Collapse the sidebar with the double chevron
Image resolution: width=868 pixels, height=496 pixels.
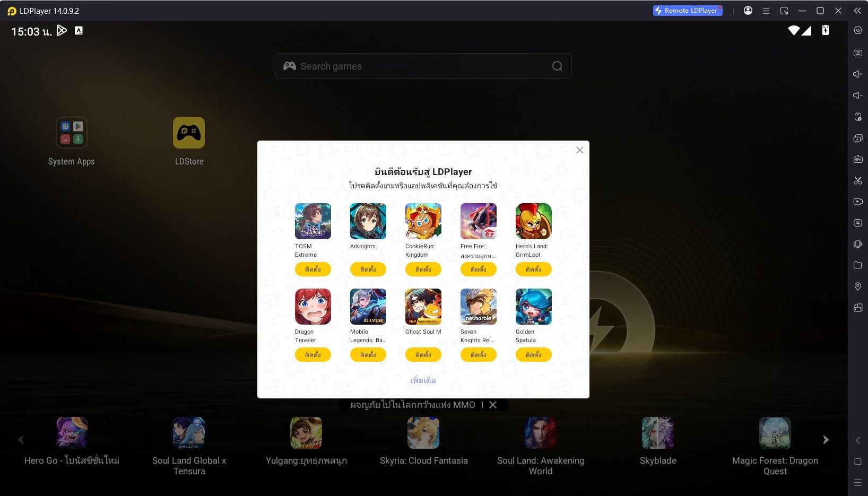(x=857, y=11)
